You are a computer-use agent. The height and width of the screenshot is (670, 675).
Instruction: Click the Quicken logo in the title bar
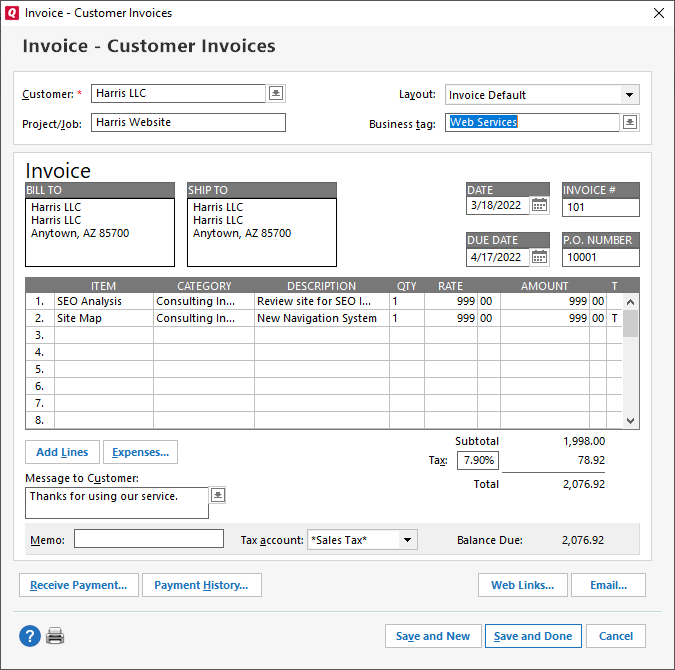point(12,13)
